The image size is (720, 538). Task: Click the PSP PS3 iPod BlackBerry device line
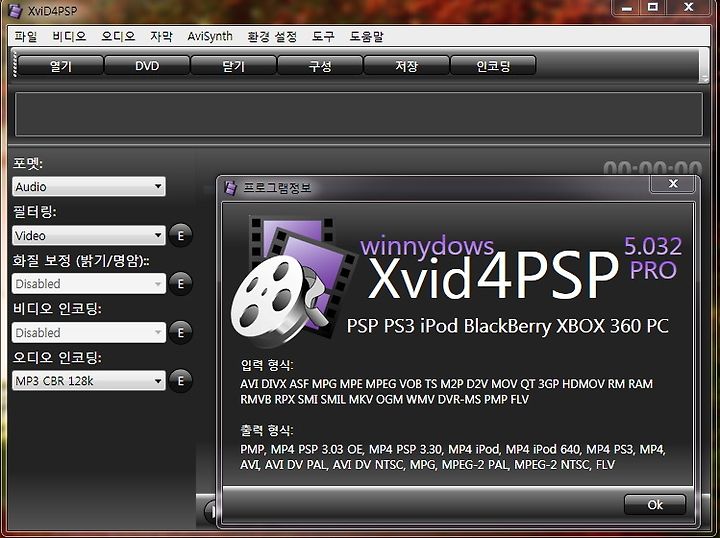pyautogui.click(x=507, y=326)
